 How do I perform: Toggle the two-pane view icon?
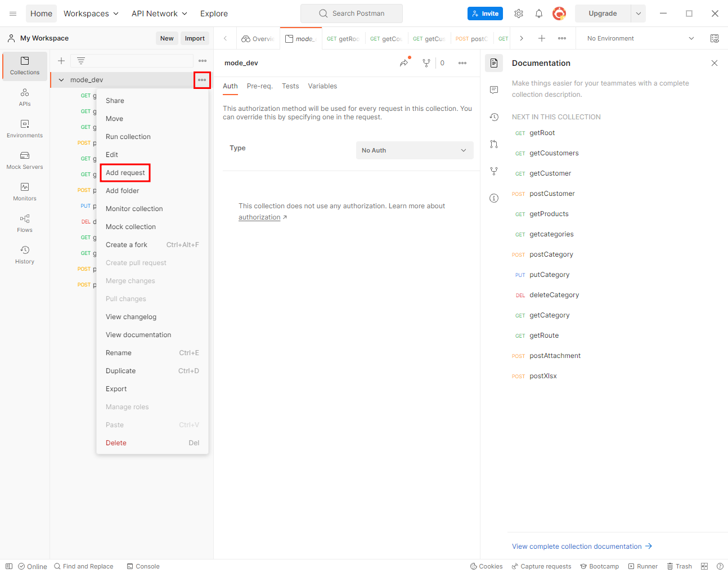coord(704,566)
